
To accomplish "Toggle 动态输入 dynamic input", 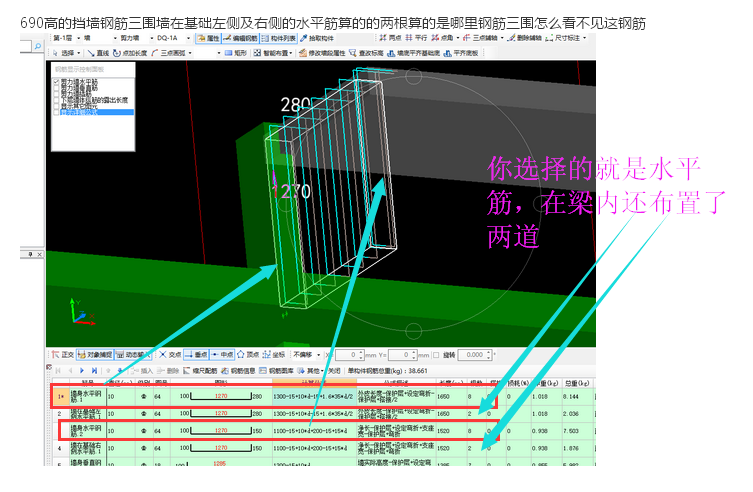I will 133,355.
